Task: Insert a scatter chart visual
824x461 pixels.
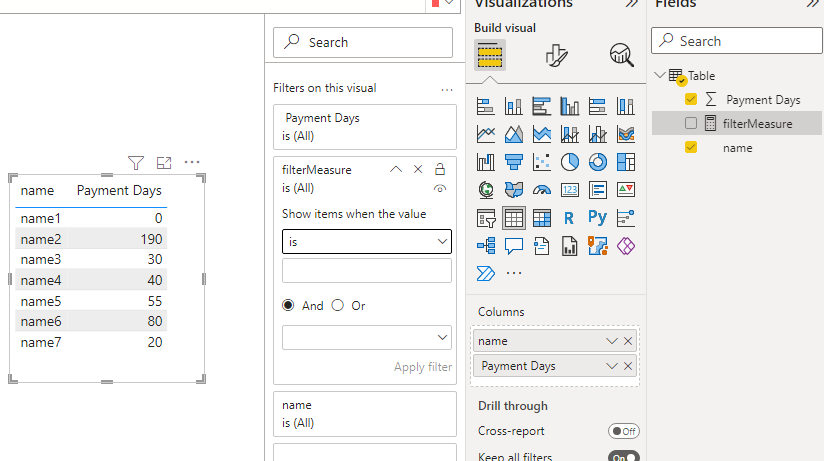Action: (x=541, y=162)
